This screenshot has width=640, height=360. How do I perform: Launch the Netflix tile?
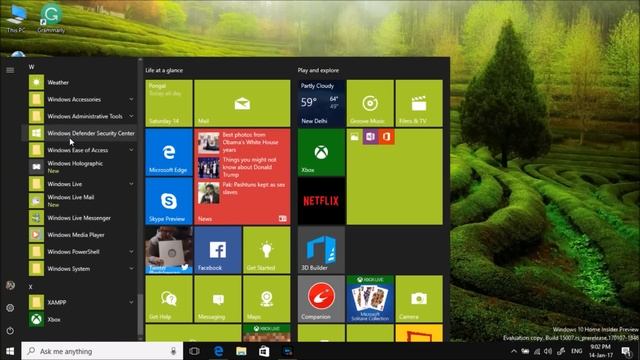[321, 201]
